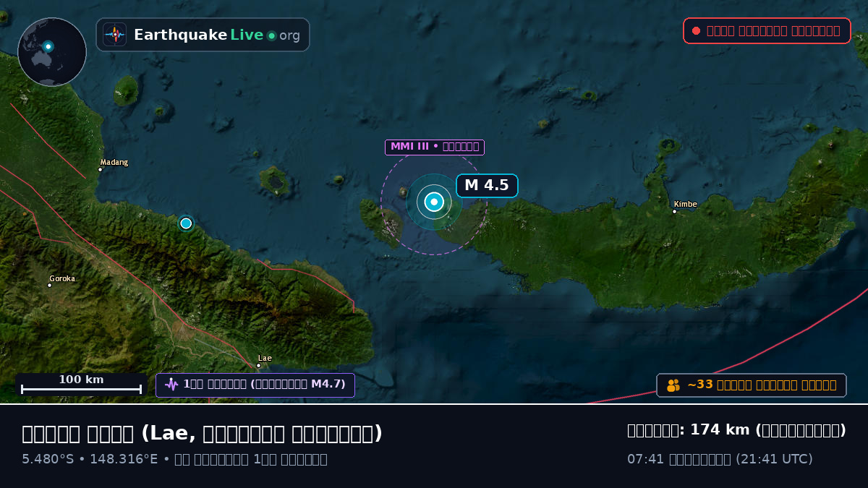The height and width of the screenshot is (488, 868).
Task: Click the Goroka city label
Action: click(x=62, y=278)
